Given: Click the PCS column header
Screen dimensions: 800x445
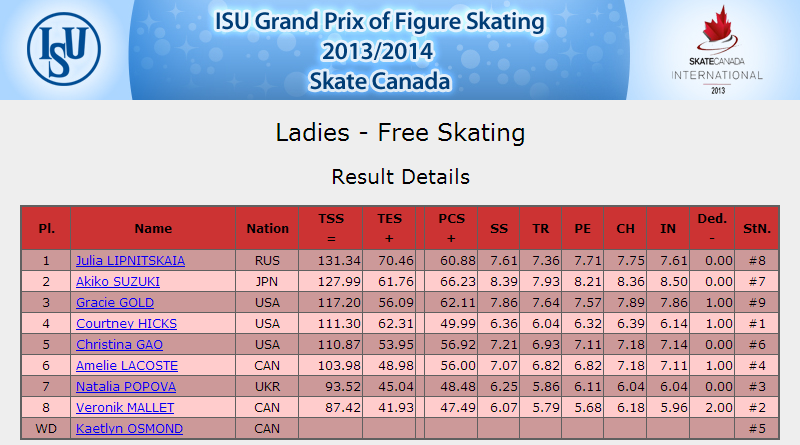Looking at the screenshot, I should tap(451, 228).
